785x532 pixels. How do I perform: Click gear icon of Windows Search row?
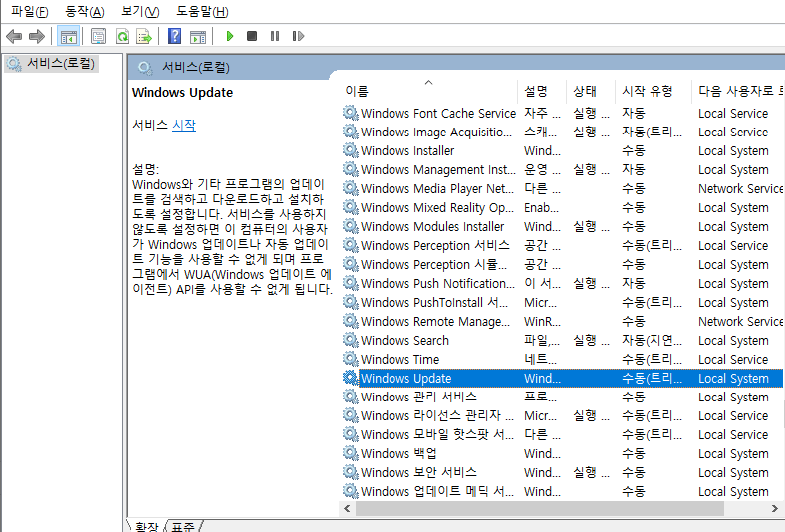pos(351,340)
